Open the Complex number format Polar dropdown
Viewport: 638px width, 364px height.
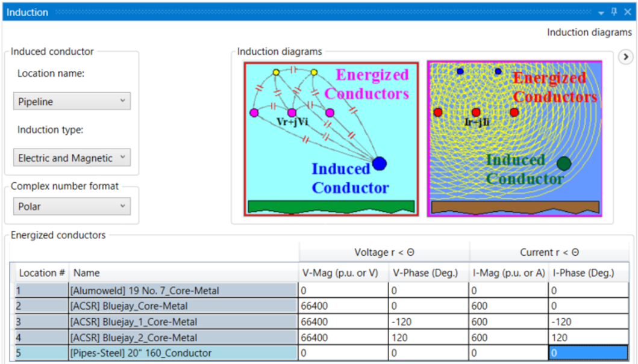[x=72, y=206]
